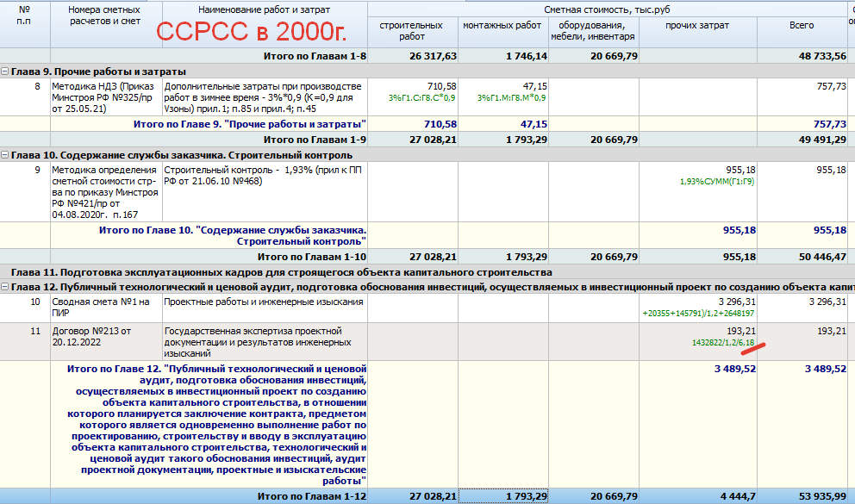Collapse Глава 12 Публичный технологический аудит section
Image resolution: width=855 pixels, height=504 pixels.
click(4, 287)
